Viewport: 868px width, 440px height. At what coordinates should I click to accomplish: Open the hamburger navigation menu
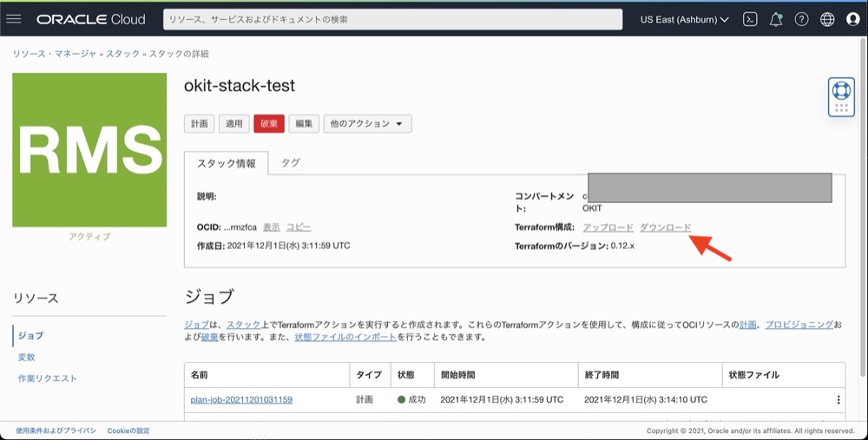coord(14,19)
